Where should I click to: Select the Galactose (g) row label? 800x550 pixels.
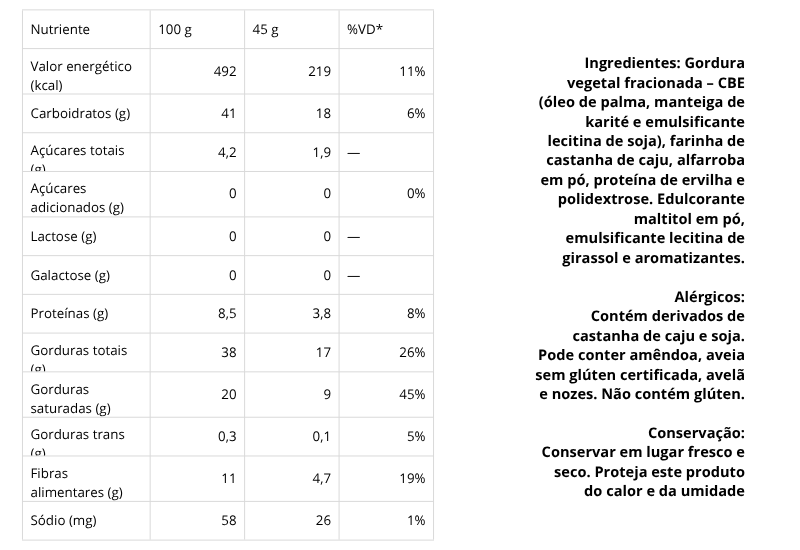(x=70, y=275)
